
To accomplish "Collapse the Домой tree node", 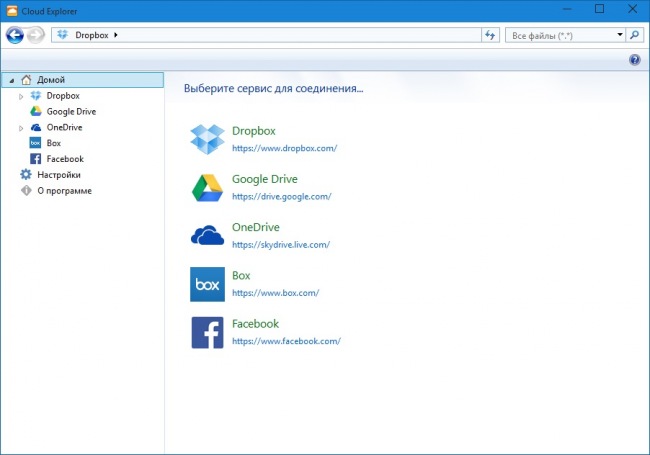I will coord(12,80).
